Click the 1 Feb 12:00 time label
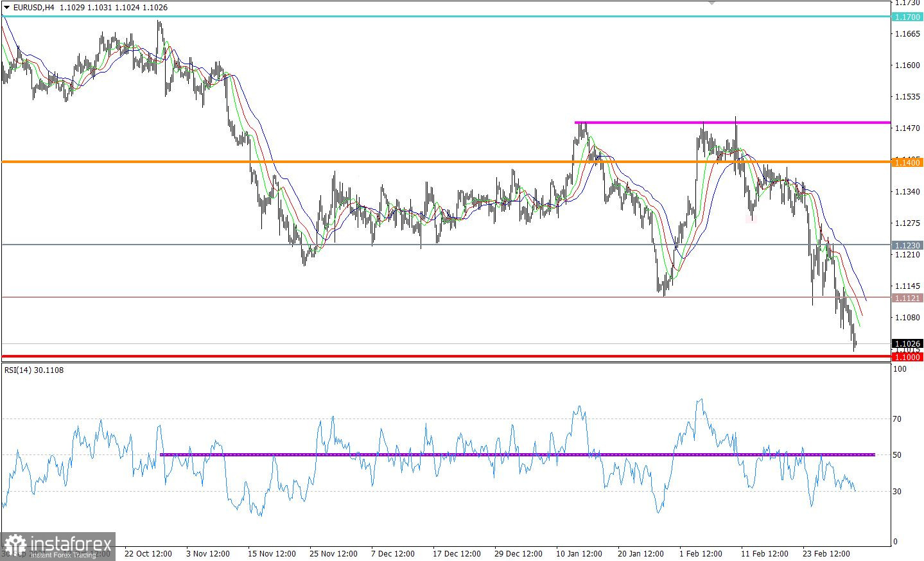This screenshot has height=561, width=924. 701,553
